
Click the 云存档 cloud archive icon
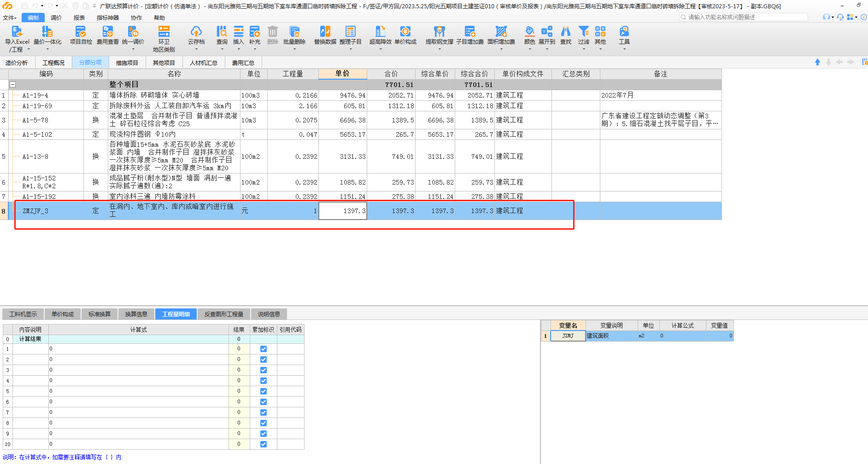pyautogui.click(x=196, y=31)
